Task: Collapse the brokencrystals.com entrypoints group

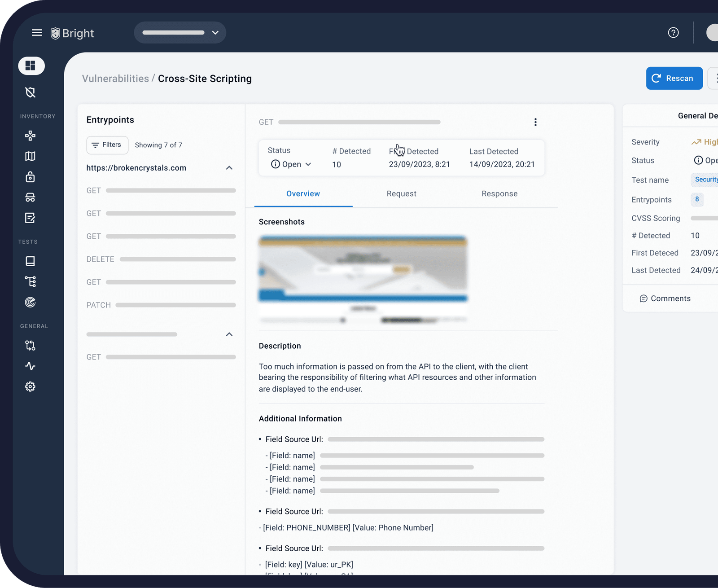Action: click(229, 168)
